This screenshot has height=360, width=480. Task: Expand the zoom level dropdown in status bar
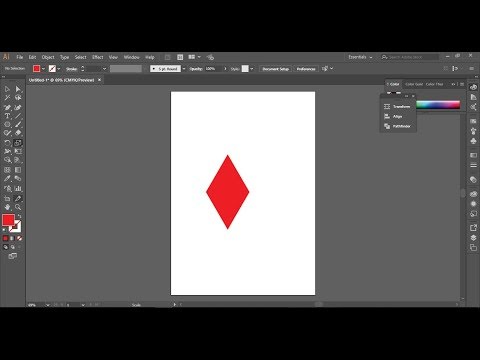point(48,305)
